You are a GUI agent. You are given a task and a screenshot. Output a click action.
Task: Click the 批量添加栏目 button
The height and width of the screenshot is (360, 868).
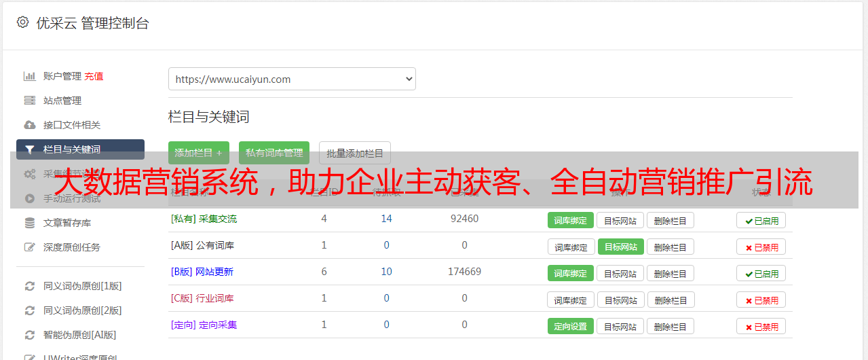[355, 153]
